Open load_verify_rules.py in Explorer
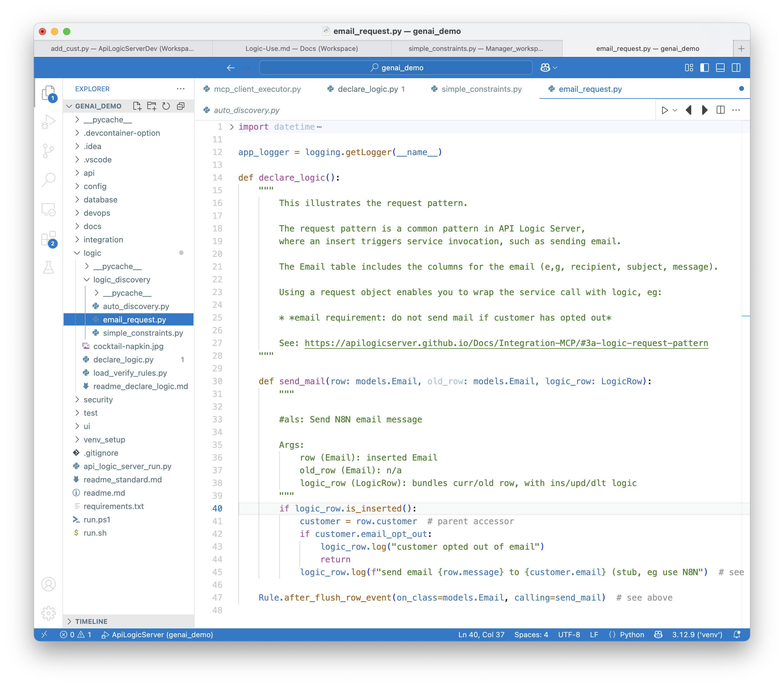Viewport: 784px width, 686px height. [x=130, y=373]
